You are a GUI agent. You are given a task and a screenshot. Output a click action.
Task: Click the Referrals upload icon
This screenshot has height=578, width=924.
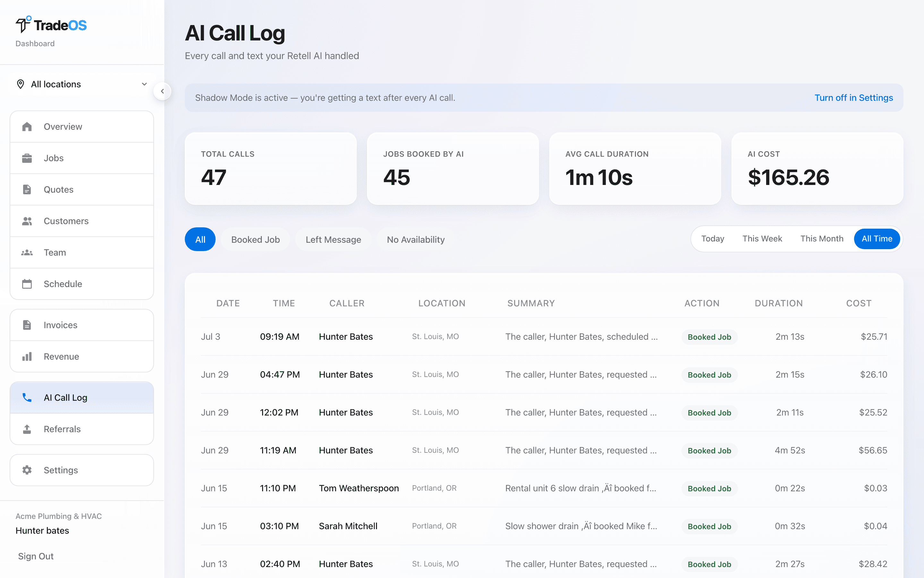coord(27,429)
